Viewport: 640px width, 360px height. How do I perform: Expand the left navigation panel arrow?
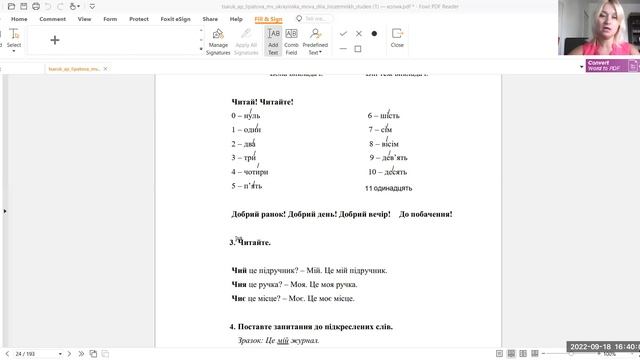tap(4, 211)
